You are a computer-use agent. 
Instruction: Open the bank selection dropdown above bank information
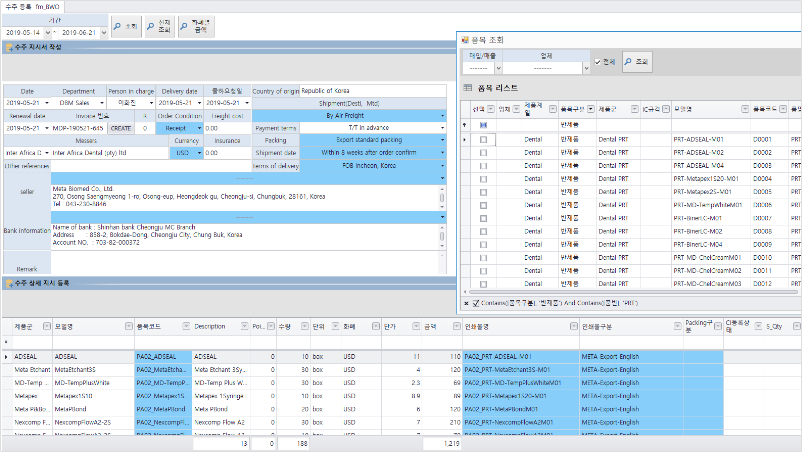[442, 217]
